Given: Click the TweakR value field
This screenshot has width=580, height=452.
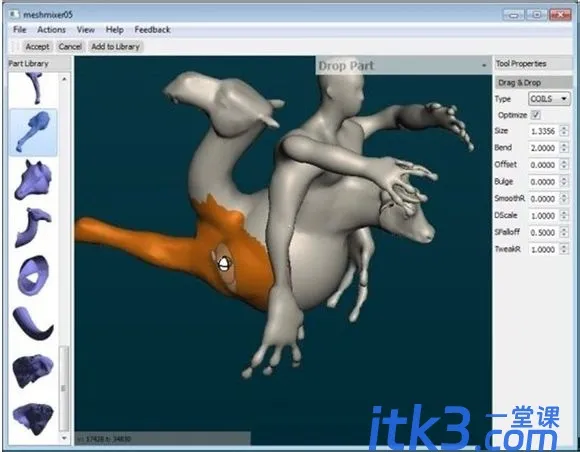Looking at the screenshot, I should pos(543,250).
